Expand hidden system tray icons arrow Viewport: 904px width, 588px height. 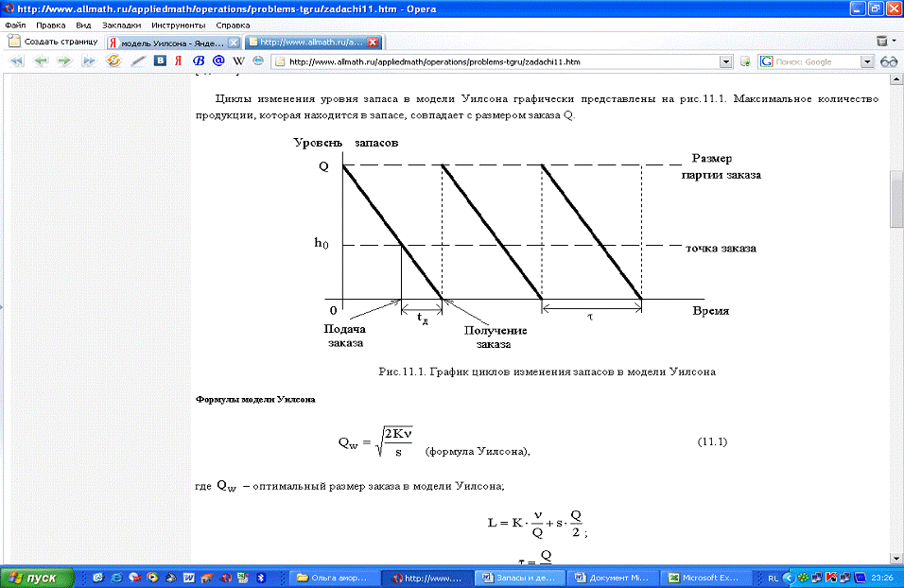788,578
